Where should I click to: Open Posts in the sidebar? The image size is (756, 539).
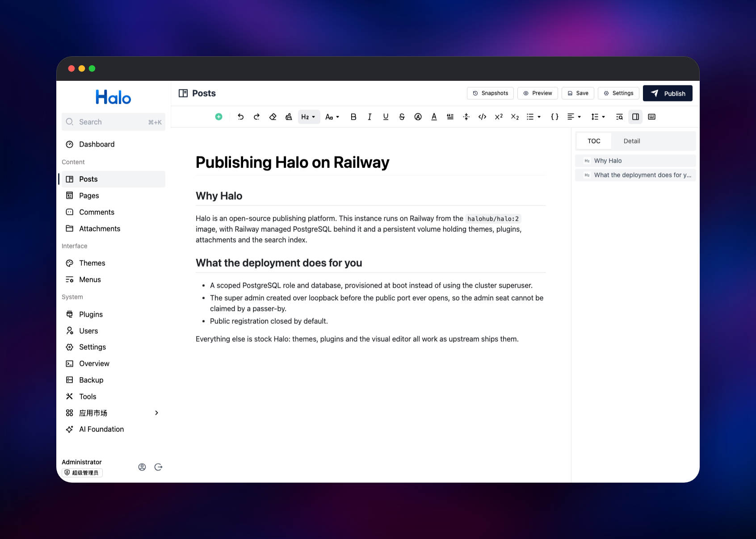(113, 179)
